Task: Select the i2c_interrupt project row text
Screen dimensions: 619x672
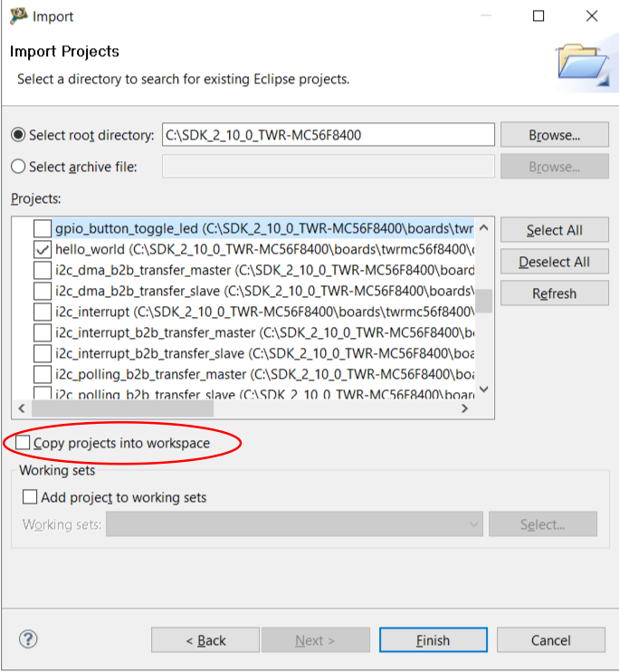Action: (x=264, y=312)
